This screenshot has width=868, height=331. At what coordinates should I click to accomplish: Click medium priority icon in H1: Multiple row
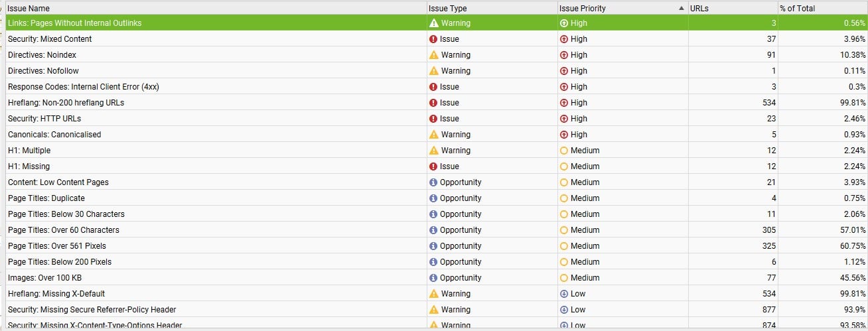pyautogui.click(x=564, y=151)
